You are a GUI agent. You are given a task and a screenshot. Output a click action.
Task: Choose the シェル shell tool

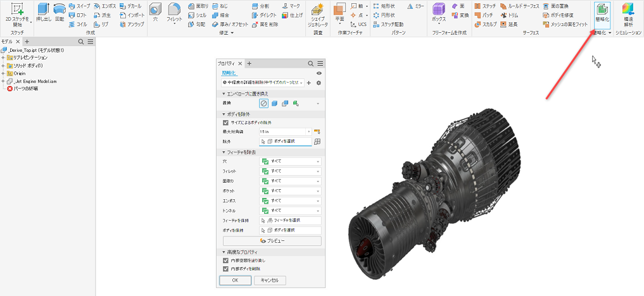(198, 15)
